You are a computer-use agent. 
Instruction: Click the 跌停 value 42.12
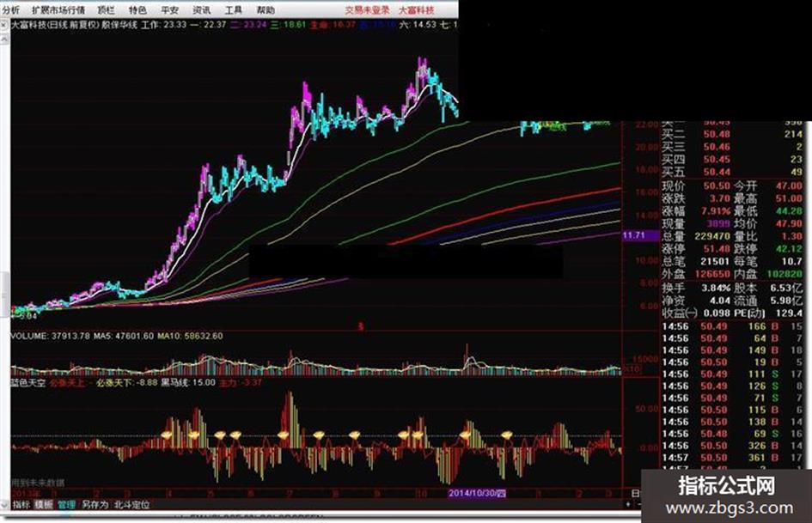[789, 248]
